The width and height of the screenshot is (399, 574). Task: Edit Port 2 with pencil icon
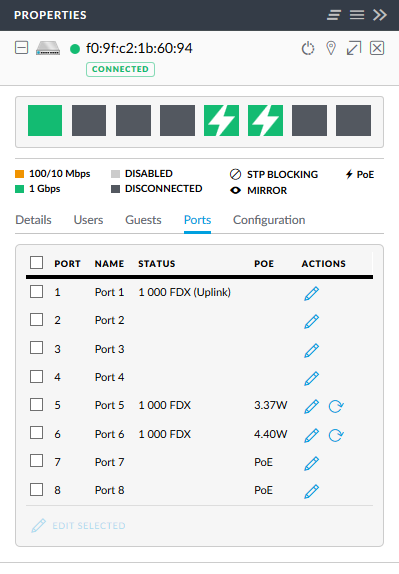[312, 321]
